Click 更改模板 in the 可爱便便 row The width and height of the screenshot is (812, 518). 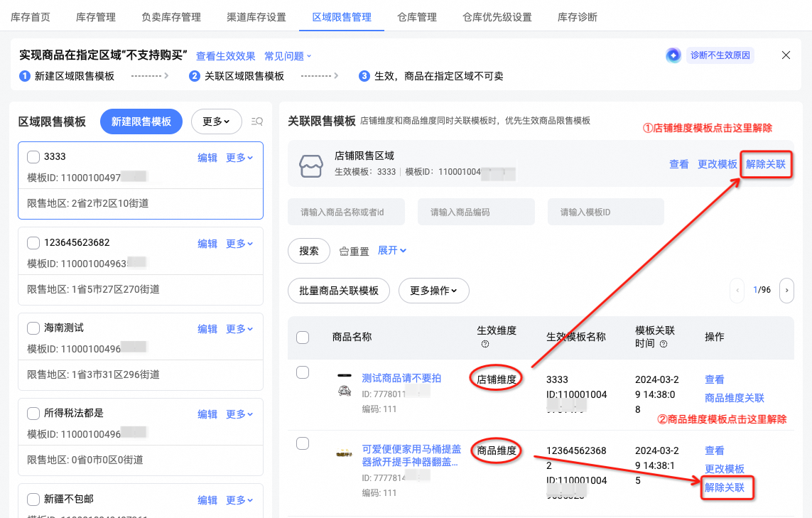click(x=724, y=469)
